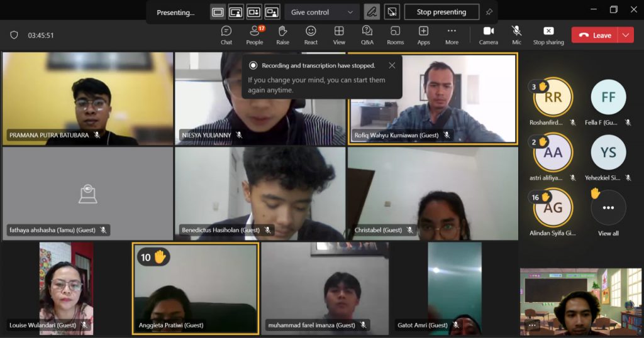Viewport: 644px width, 338px height.
Task: Open Give control dropdown
Action: [321, 13]
